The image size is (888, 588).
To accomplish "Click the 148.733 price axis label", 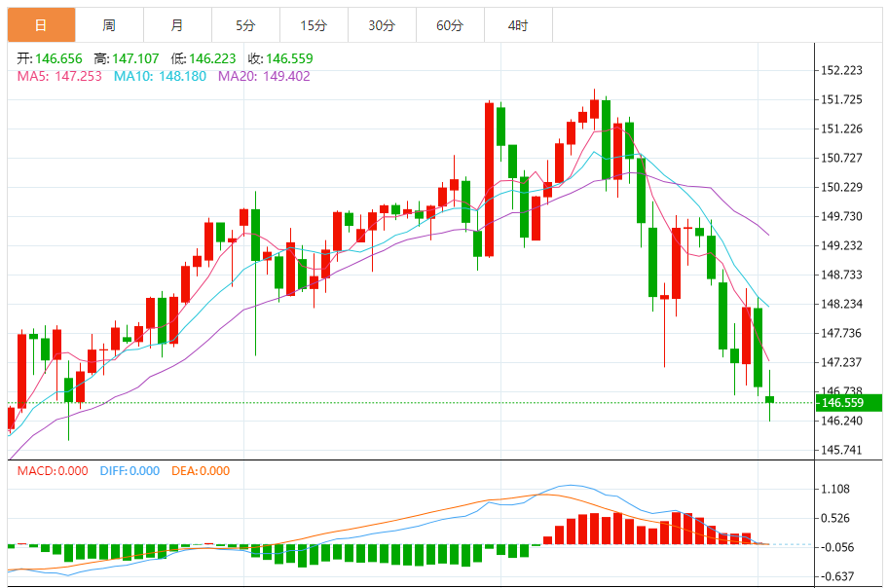I will point(841,275).
